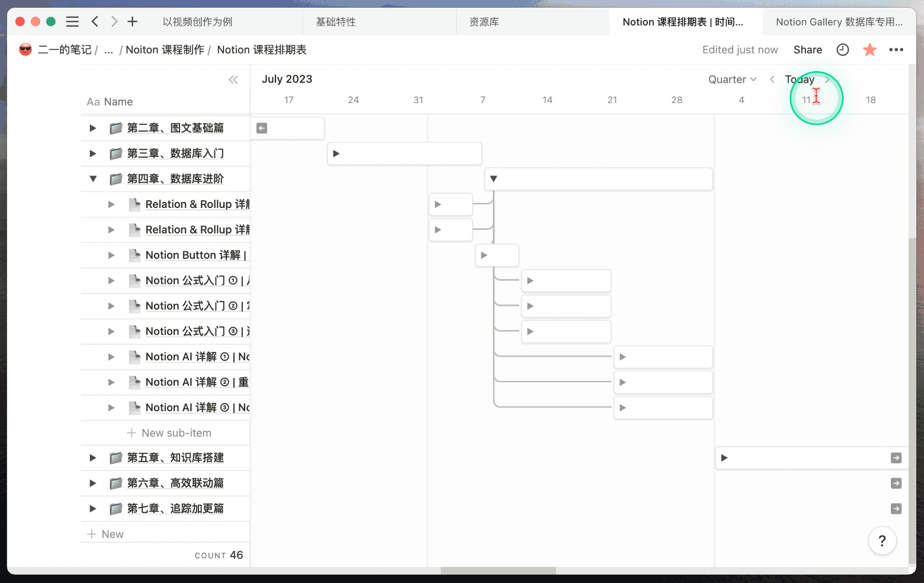Image resolution: width=924 pixels, height=583 pixels.
Task: Add a New row to table
Action: tap(105, 534)
